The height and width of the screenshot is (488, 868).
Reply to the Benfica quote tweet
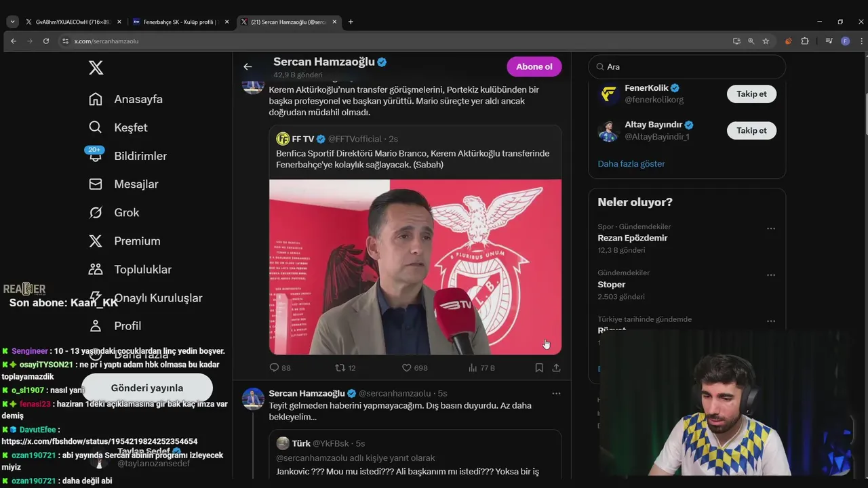click(280, 368)
